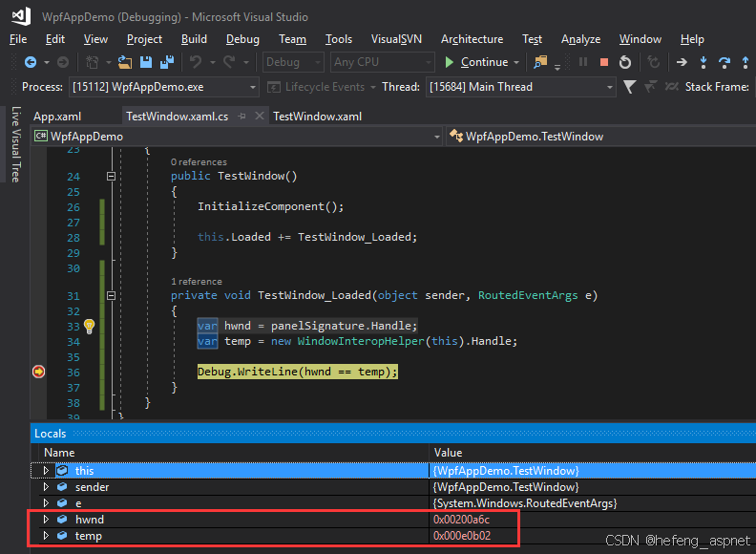
Task: Click the {System.Windows.RoutedEventArgs} value cell
Action: [x=525, y=502]
